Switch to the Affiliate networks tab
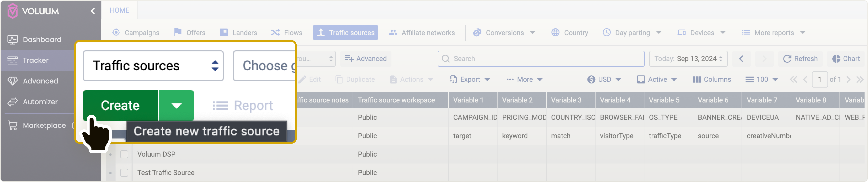 click(422, 33)
